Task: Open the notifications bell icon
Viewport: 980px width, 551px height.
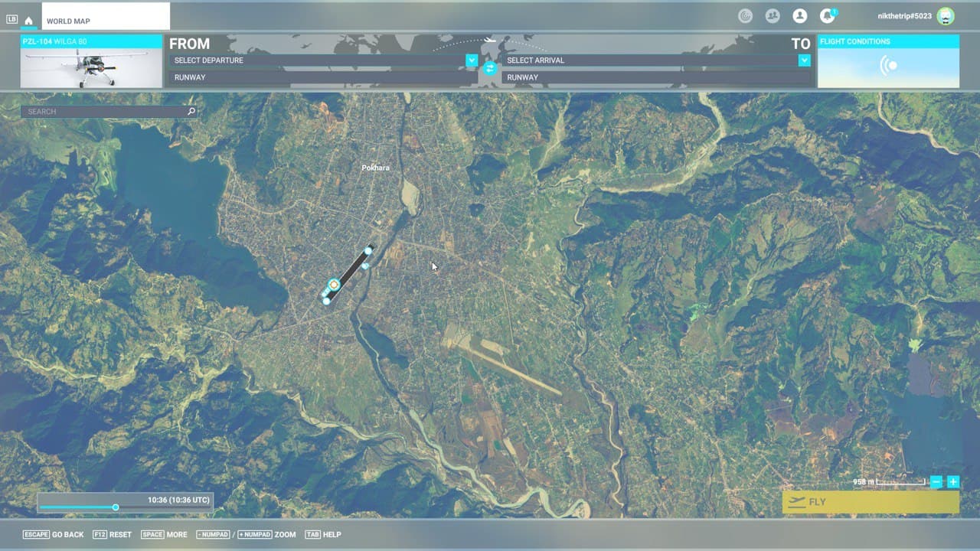Action: point(827,15)
